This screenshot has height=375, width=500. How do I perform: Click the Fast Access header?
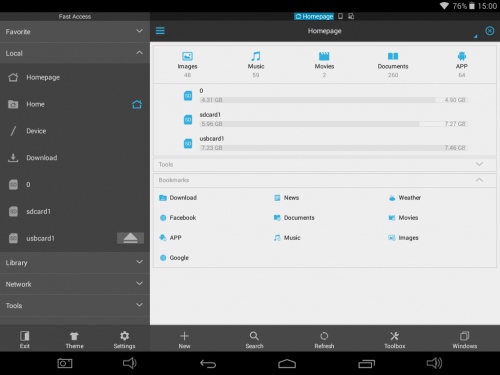75,16
